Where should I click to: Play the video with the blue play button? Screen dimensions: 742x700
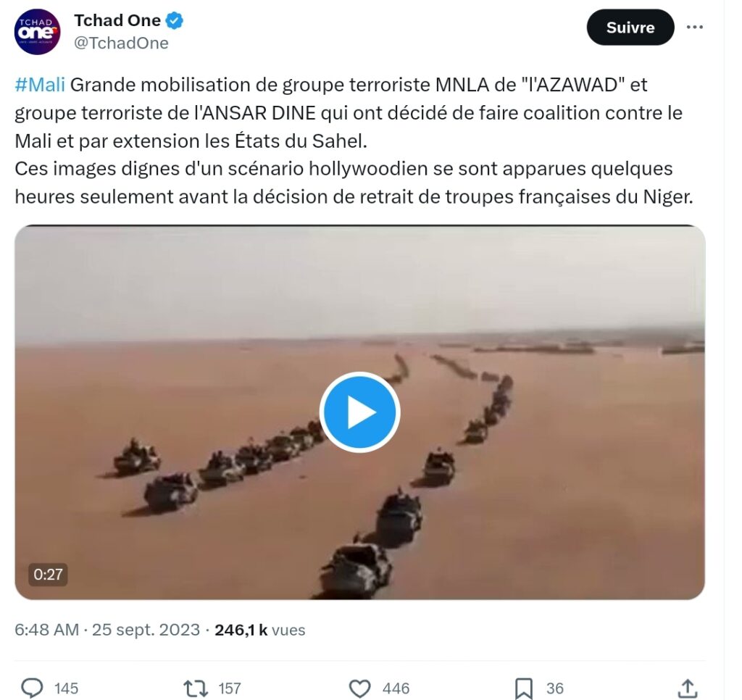(x=359, y=412)
